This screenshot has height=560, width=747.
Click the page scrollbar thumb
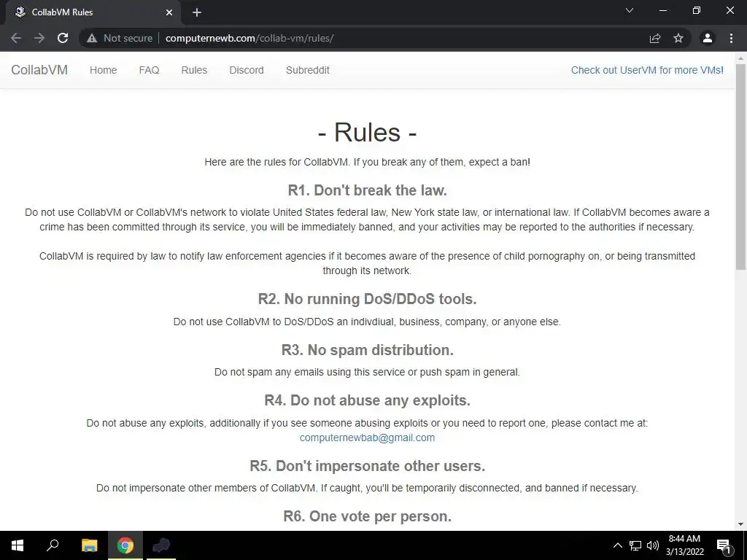pyautogui.click(x=741, y=167)
